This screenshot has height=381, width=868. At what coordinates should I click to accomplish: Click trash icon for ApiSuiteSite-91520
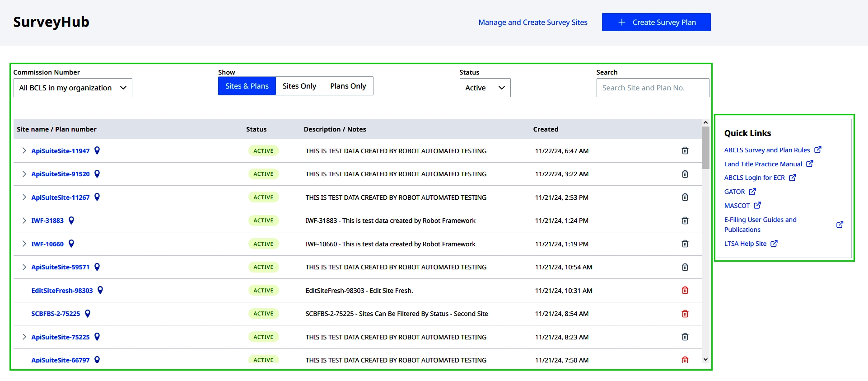pos(685,174)
